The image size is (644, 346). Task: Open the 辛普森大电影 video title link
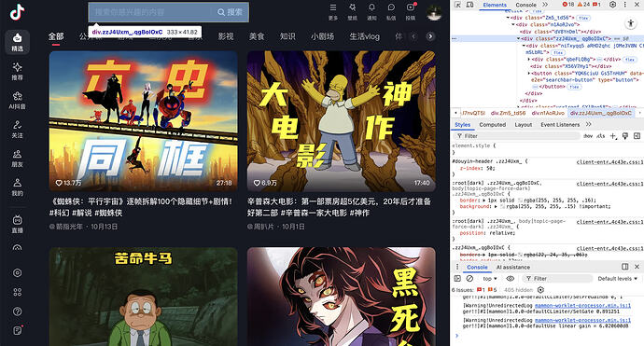click(339, 207)
